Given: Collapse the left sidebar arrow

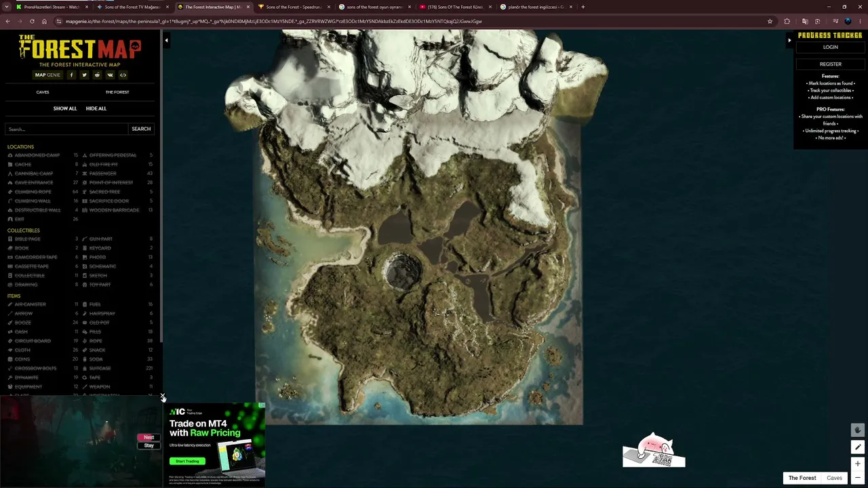Looking at the screenshot, I should (x=166, y=41).
